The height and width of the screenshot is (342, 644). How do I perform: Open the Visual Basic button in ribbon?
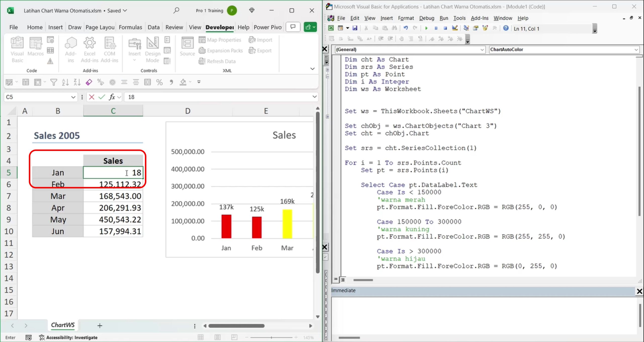pyautogui.click(x=17, y=49)
